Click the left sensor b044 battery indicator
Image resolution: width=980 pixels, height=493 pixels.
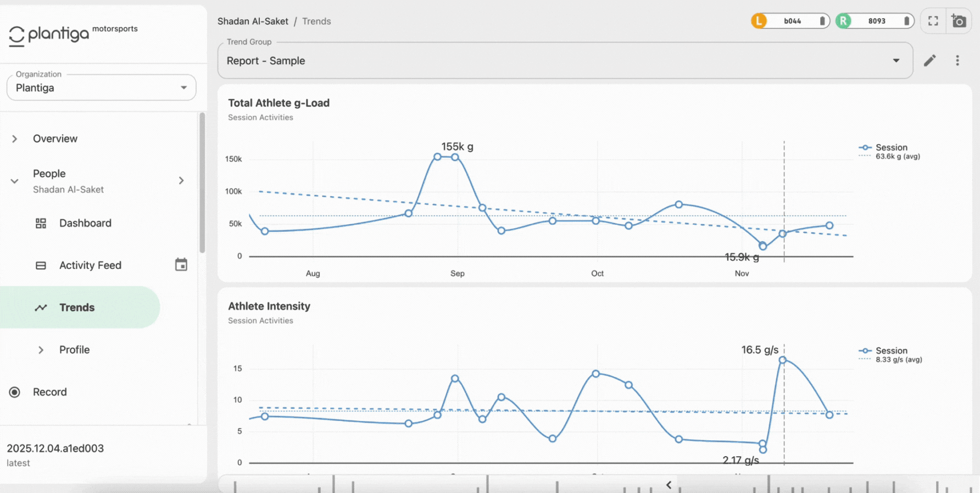pos(790,21)
